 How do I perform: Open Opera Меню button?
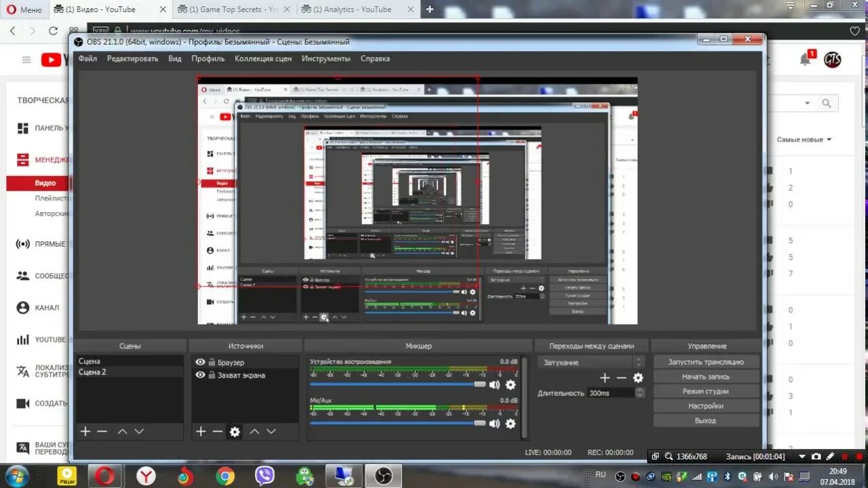[x=23, y=9]
